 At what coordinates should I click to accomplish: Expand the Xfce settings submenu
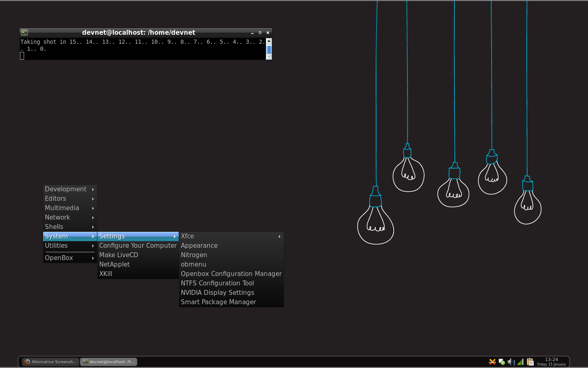click(x=231, y=236)
